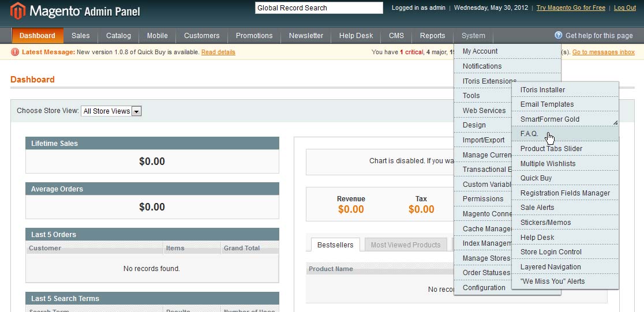Click Try Magento Go for Free link
The height and width of the screenshot is (312, 644).
point(571,8)
